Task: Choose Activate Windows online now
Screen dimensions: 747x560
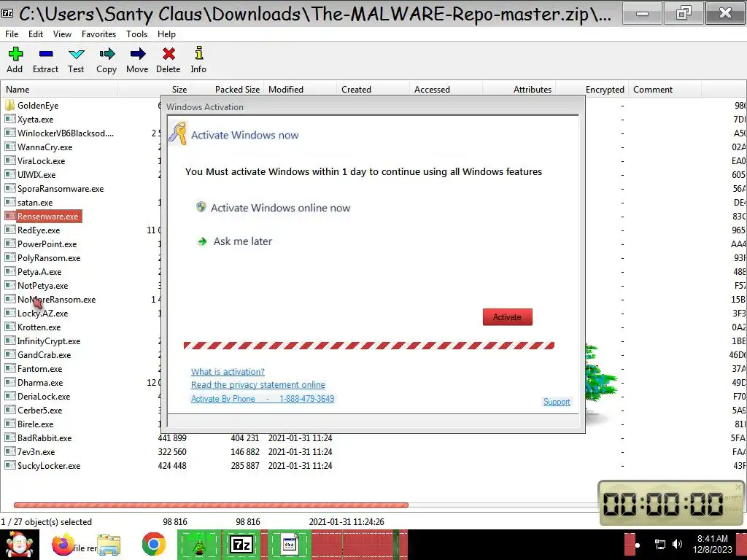Action: (x=280, y=208)
